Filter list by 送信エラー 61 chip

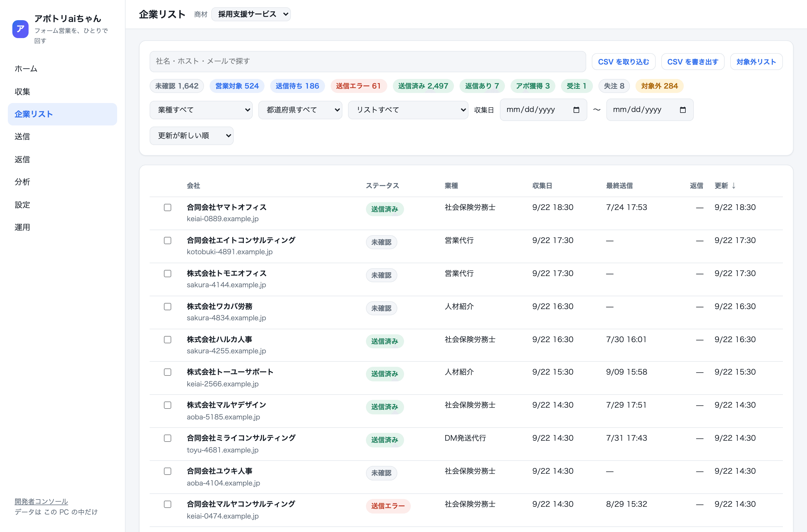point(358,86)
